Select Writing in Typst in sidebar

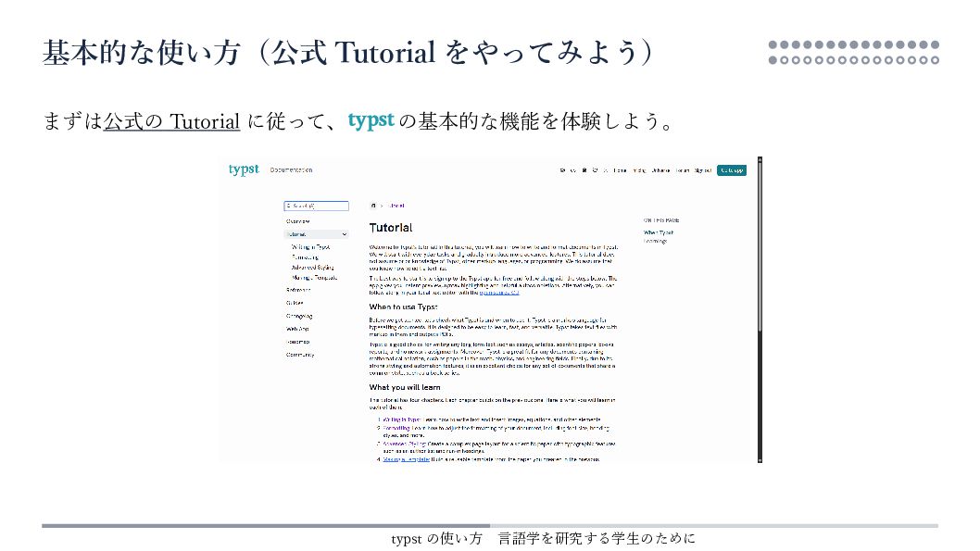pyautogui.click(x=310, y=246)
